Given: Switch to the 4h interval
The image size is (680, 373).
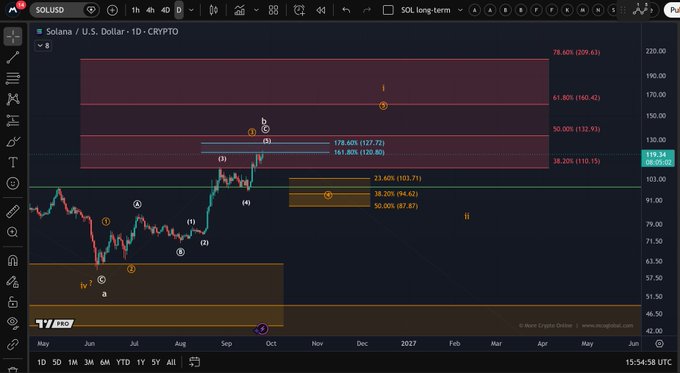Looking at the screenshot, I should [x=150, y=10].
